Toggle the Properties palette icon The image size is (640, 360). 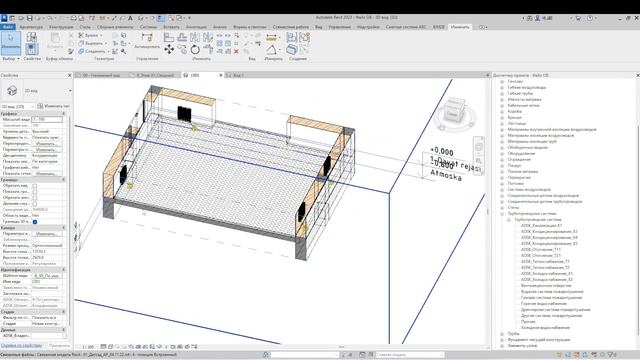31,49
